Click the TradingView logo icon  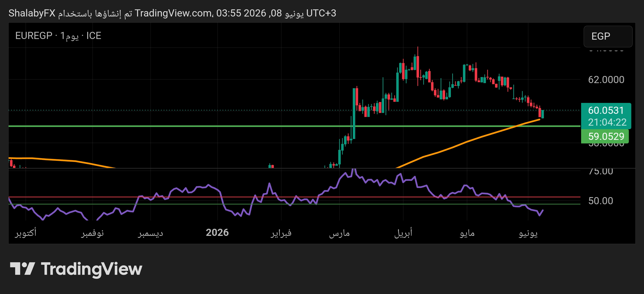(22, 269)
